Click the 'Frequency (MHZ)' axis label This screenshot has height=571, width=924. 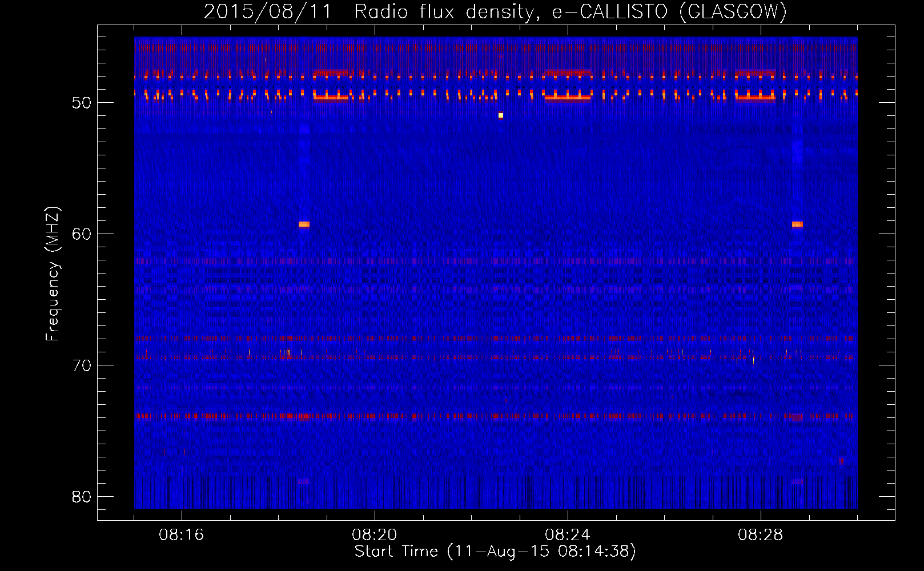pyautogui.click(x=52, y=274)
